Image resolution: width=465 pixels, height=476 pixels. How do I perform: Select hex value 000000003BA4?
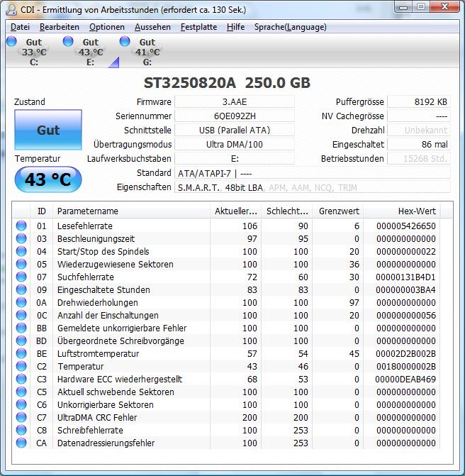(x=406, y=289)
